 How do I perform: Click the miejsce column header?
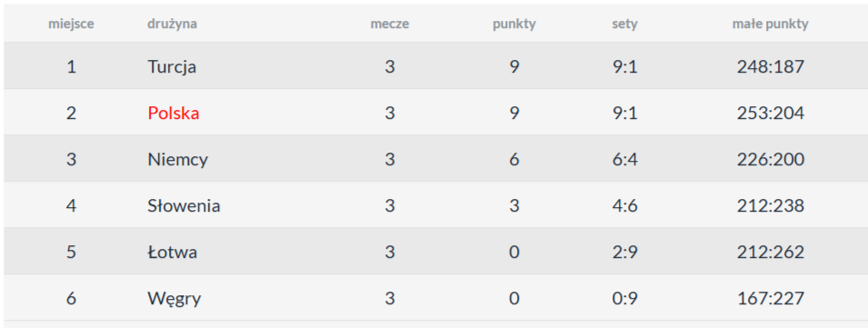tap(71, 24)
